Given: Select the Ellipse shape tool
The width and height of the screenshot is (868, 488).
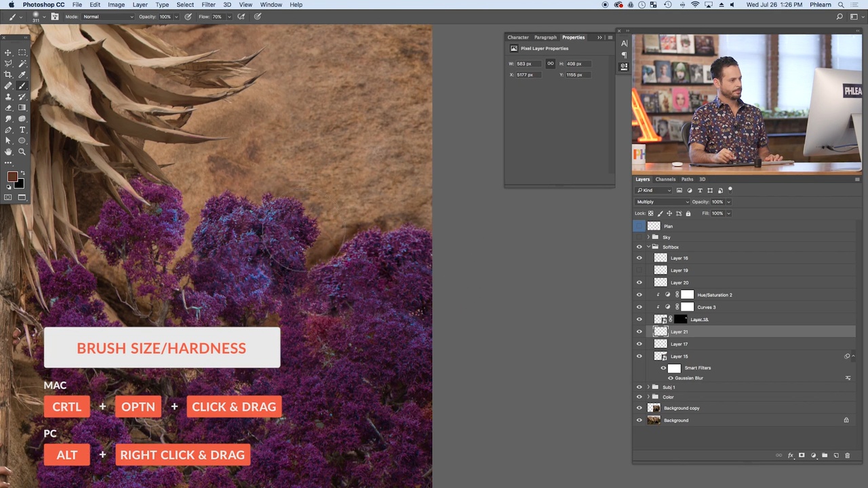Looking at the screenshot, I should click(22, 140).
